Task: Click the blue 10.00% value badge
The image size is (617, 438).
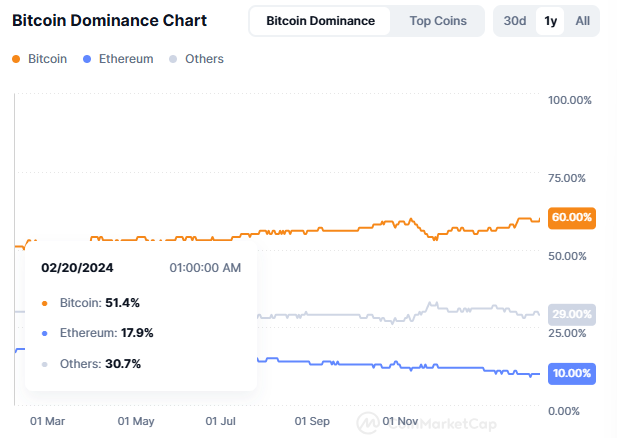Action: click(x=572, y=373)
